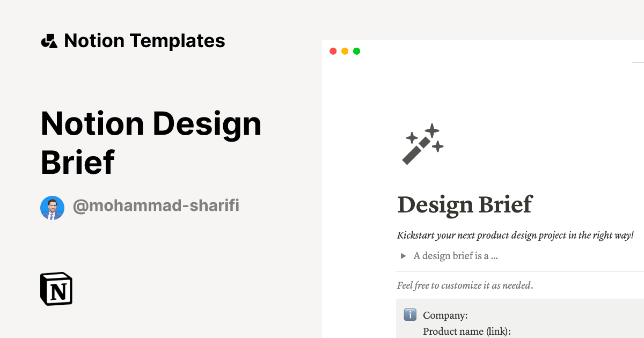
Task: Click the green traffic light dot
Action: tap(356, 51)
